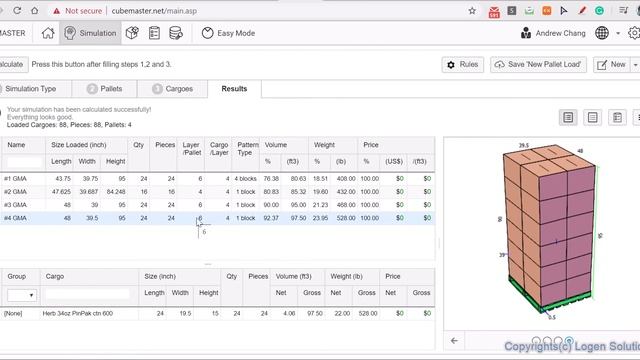Switch to the Cargoes tab

point(172,89)
